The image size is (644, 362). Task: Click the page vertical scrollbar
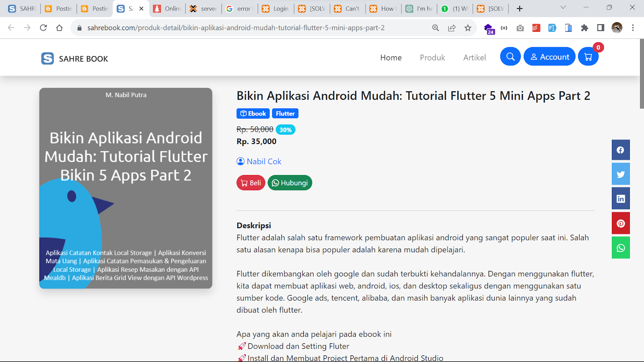642,74
